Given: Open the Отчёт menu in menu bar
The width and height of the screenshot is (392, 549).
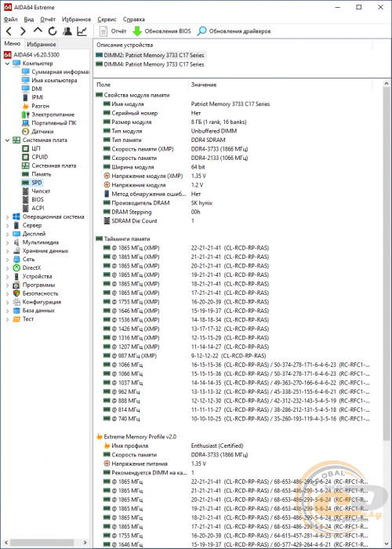Looking at the screenshot, I should (48, 20).
